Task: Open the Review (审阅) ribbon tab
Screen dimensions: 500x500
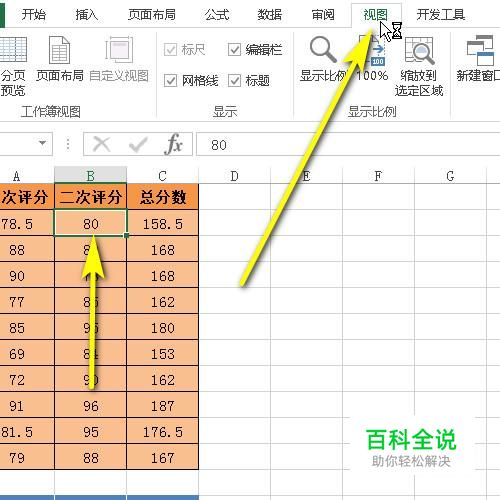Action: [x=323, y=15]
